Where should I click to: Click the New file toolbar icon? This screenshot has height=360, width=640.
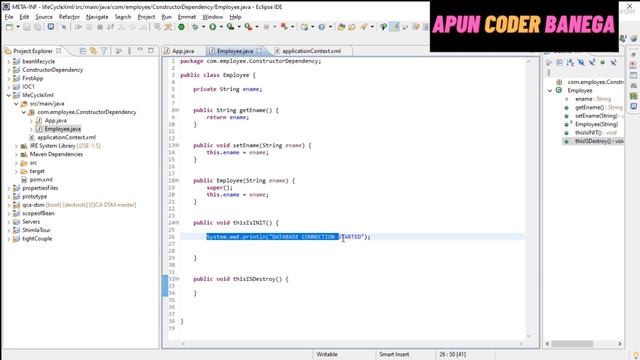[x=9, y=27]
